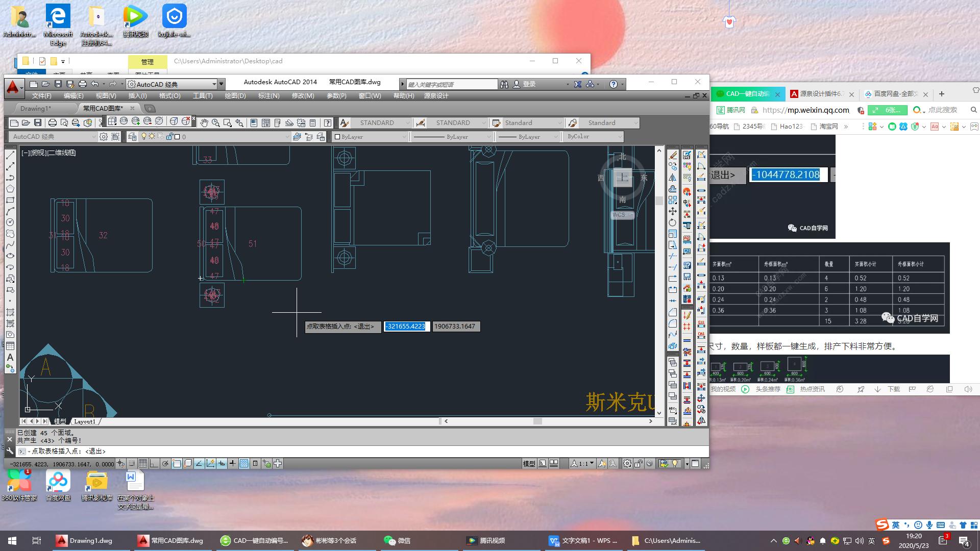This screenshot has height=551, width=980.
Task: Click the Save icon in standard toolbar
Action: tap(38, 122)
